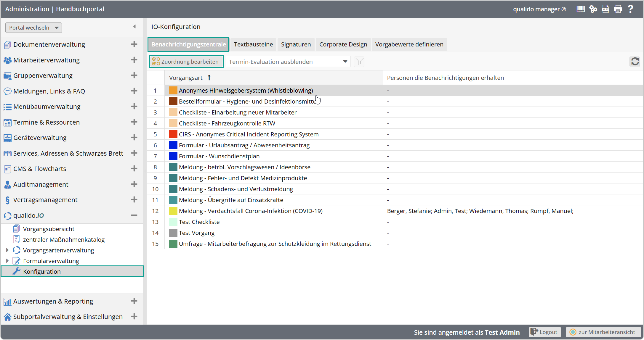Click Geräteverwaltung monitor icon

(8, 138)
